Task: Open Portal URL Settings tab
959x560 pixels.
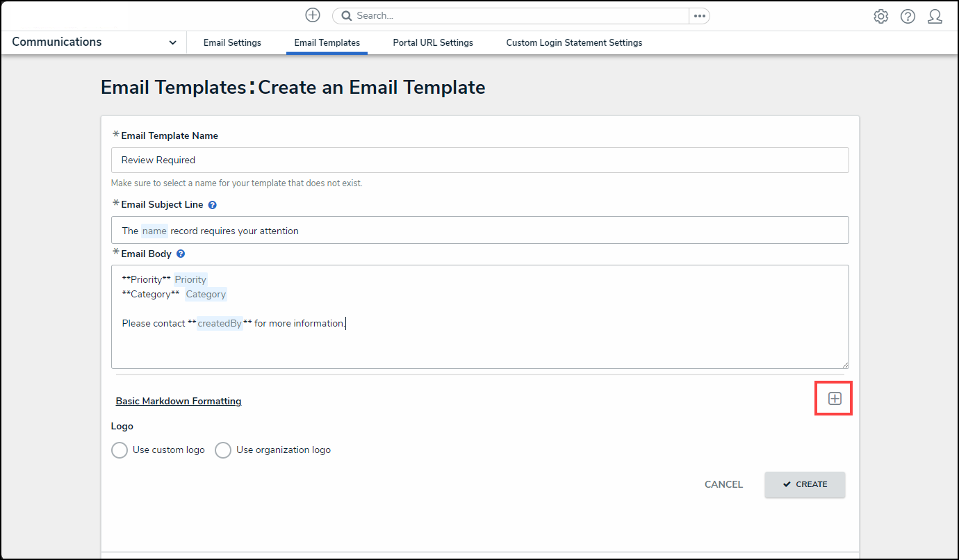Action: 433,43
